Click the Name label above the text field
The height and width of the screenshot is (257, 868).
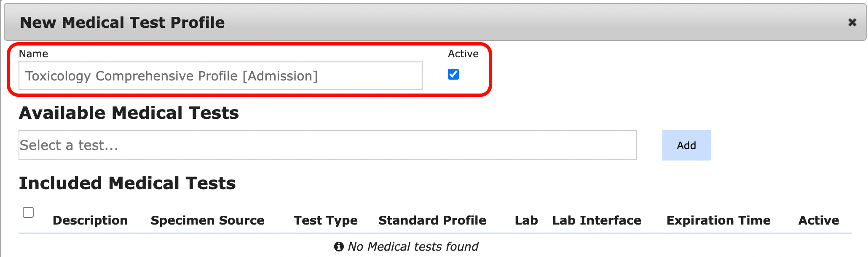33,54
